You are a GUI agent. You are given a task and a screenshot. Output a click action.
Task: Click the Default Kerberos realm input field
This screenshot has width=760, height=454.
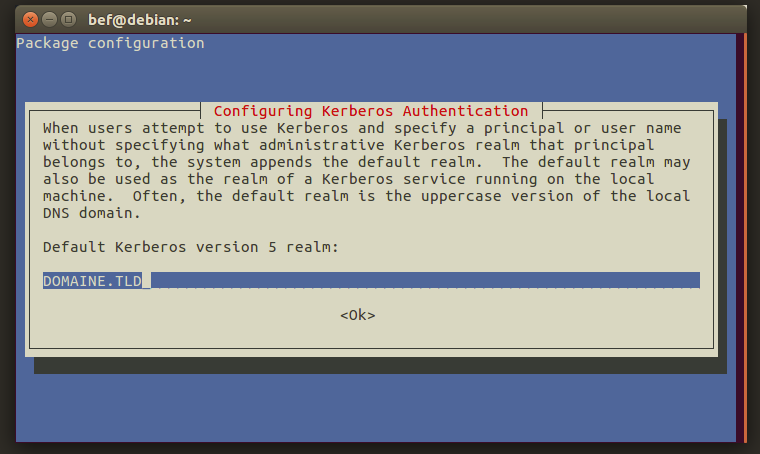click(x=371, y=280)
